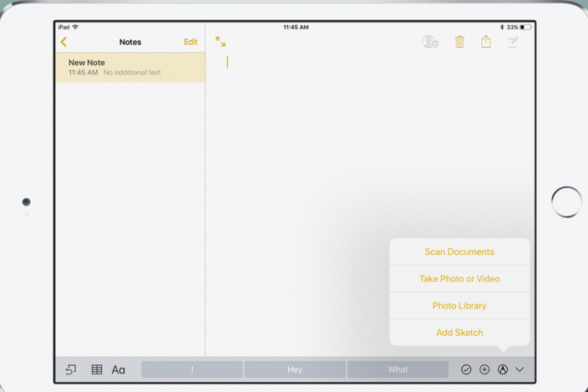The height and width of the screenshot is (392, 588).
Task: Choose Add Sketch option
Action: coord(459,333)
